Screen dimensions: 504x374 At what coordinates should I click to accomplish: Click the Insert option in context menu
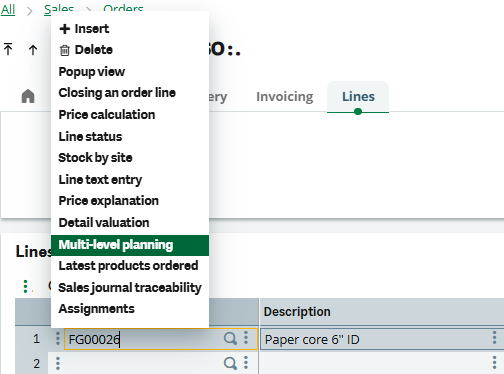coord(130,29)
